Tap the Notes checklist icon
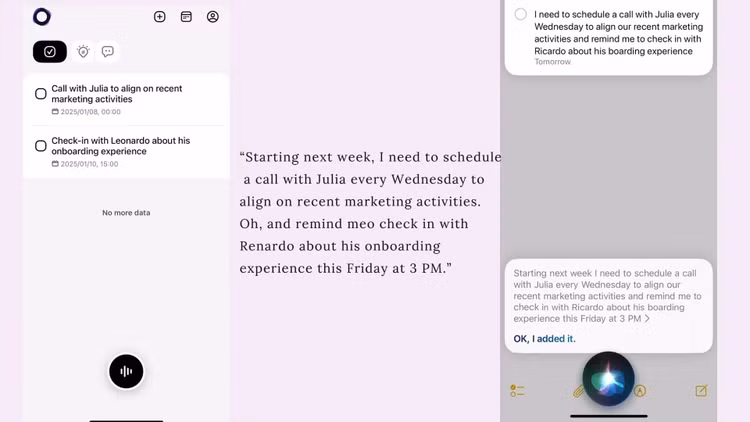The image size is (750, 422). 517,391
